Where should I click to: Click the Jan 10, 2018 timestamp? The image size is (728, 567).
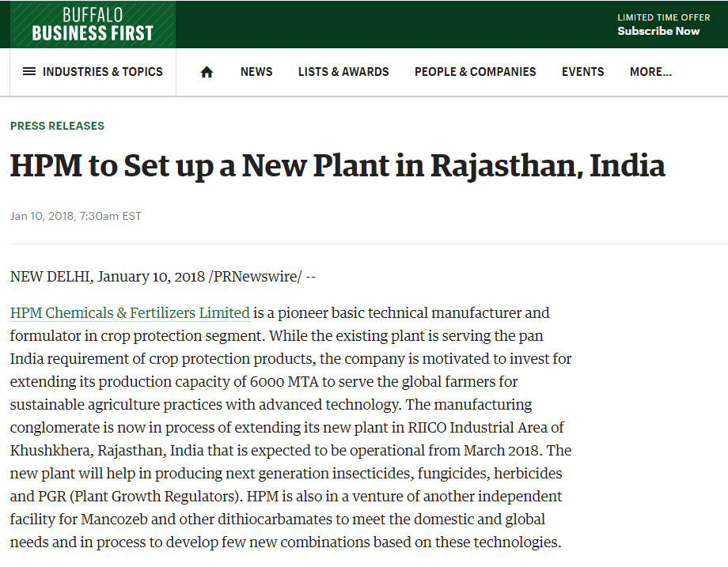[76, 216]
